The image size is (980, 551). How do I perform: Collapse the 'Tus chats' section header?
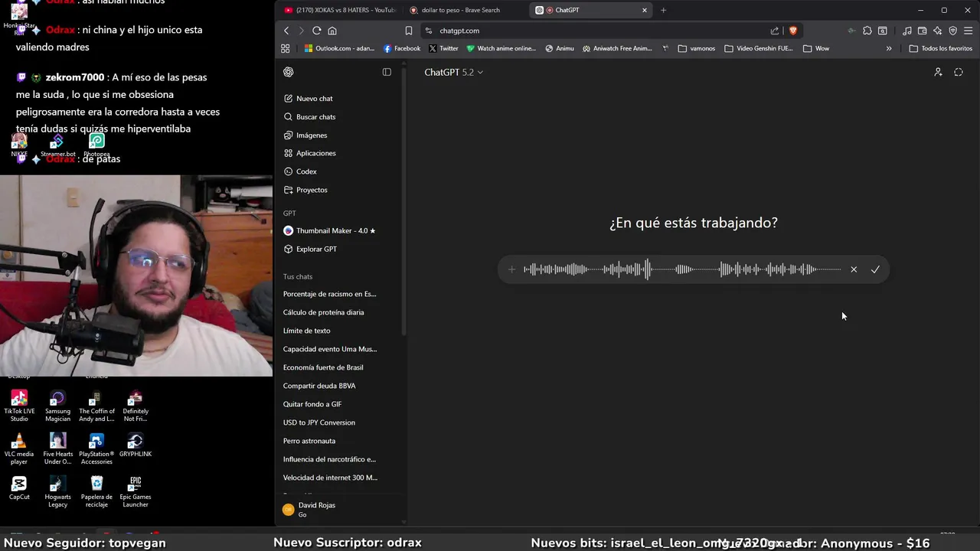(x=298, y=276)
